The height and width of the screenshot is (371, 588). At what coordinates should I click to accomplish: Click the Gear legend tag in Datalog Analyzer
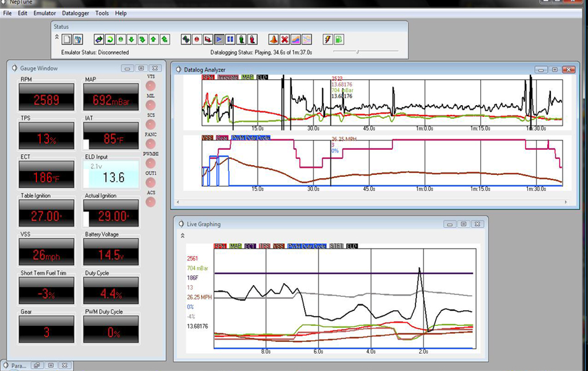(222, 138)
